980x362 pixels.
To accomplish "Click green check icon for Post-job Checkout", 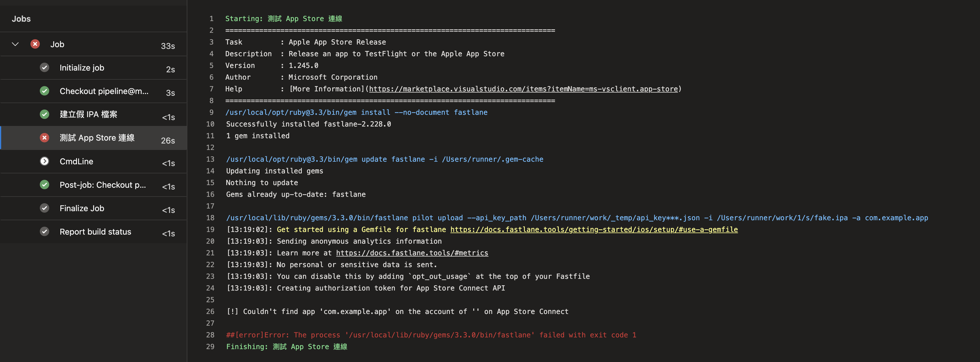I will click(x=44, y=185).
